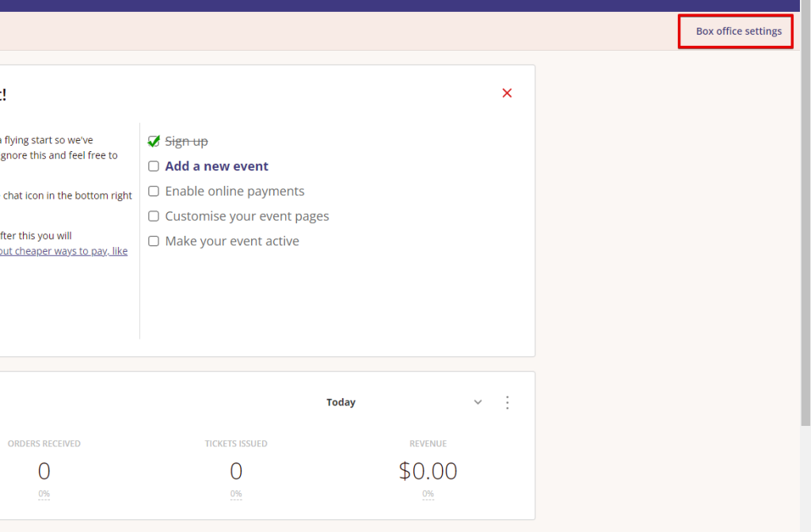Tick the Customise your event pages checkbox
This screenshot has height=532, width=811.
pyautogui.click(x=154, y=216)
